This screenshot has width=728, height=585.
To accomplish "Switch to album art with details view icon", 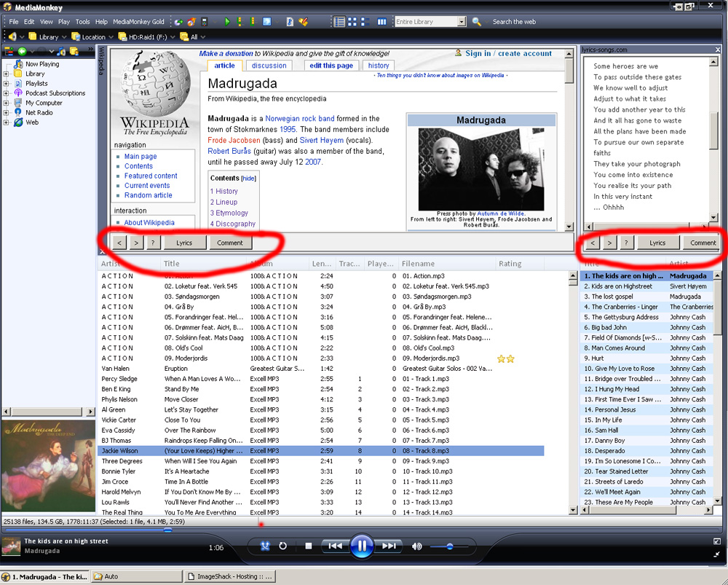I will [x=365, y=21].
